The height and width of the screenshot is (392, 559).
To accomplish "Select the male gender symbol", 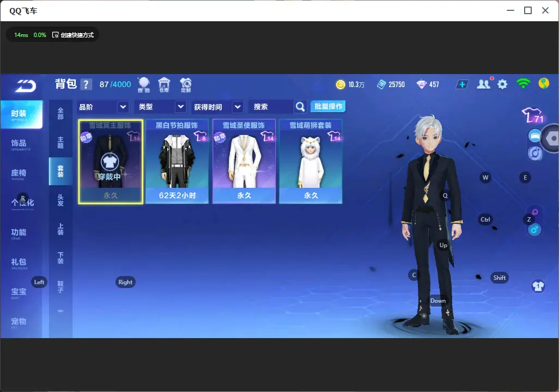I will pyautogui.click(x=534, y=230).
